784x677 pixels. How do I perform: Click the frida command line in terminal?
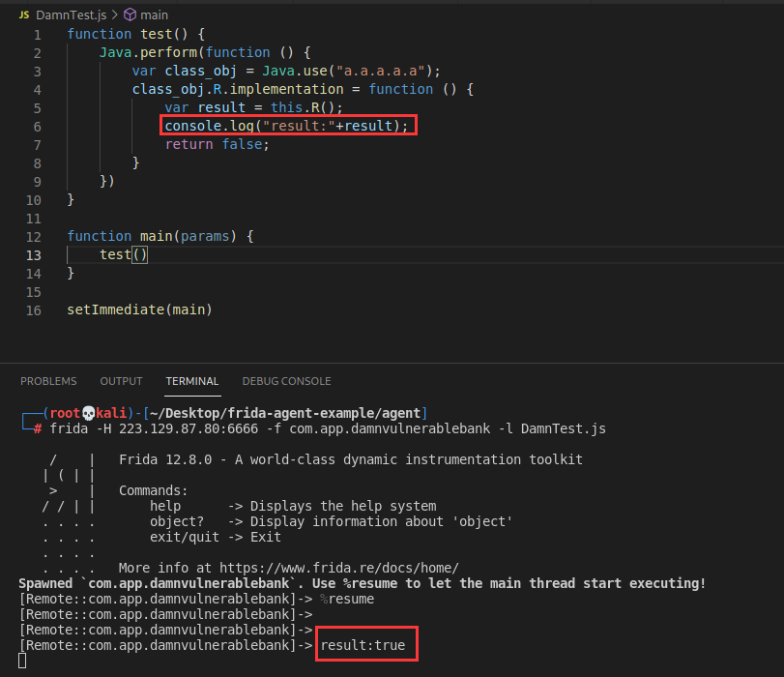point(328,428)
